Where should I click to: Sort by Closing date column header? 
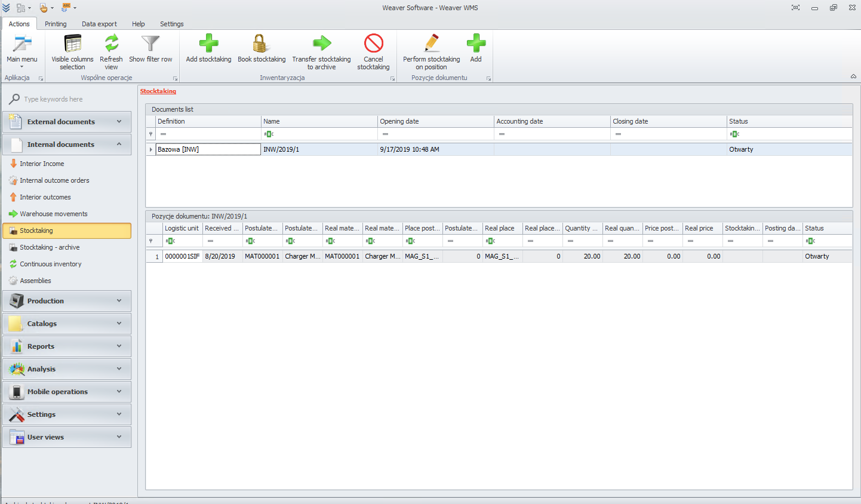[x=669, y=121]
